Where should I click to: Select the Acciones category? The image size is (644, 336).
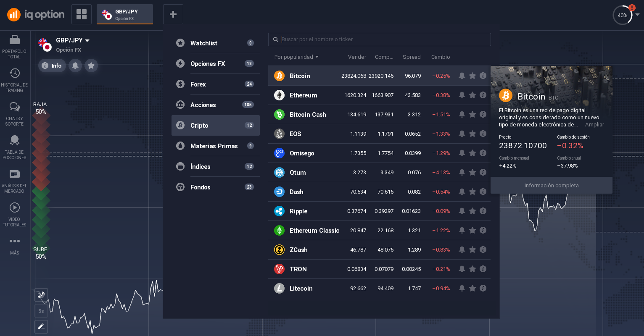(216, 105)
